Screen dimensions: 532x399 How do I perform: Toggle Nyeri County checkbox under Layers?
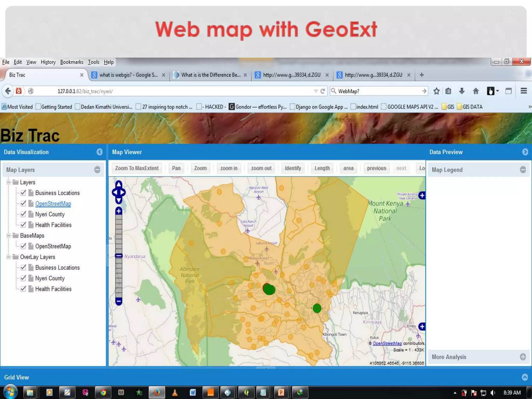coord(23,214)
